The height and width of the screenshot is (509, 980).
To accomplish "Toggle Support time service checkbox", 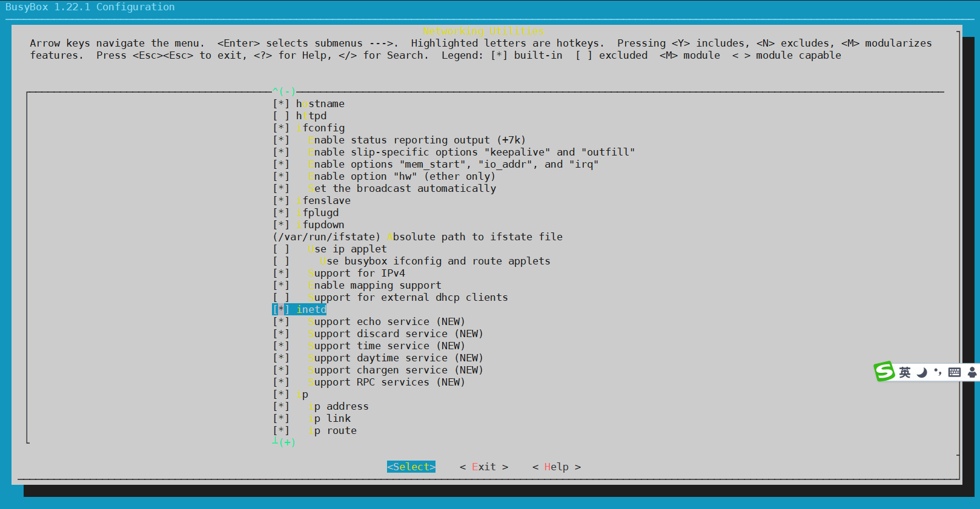I will click(x=281, y=346).
